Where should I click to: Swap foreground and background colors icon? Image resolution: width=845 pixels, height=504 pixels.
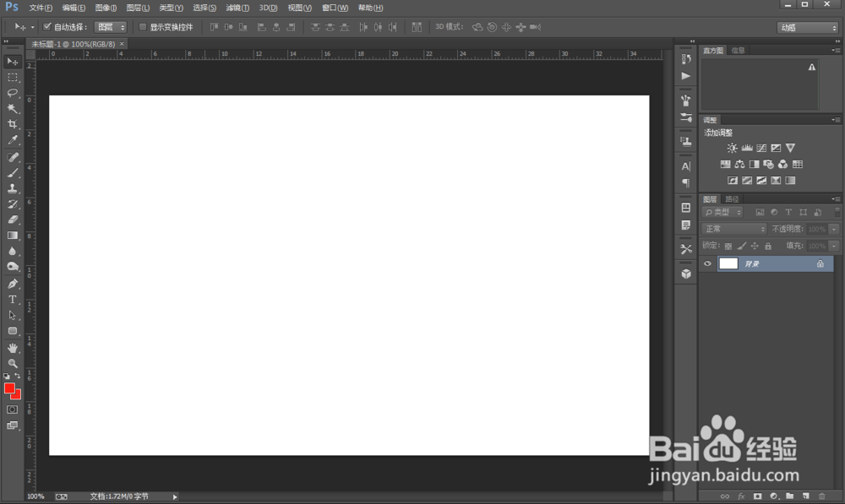tap(18, 376)
